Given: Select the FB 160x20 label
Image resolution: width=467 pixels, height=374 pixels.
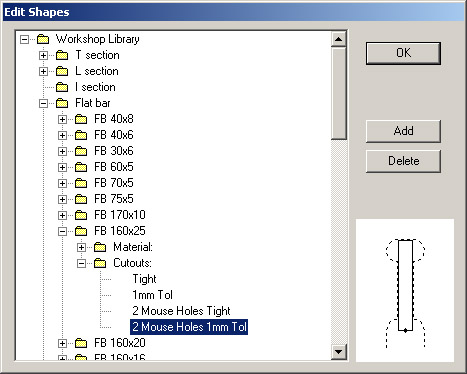Looking at the screenshot, I should (120, 343).
